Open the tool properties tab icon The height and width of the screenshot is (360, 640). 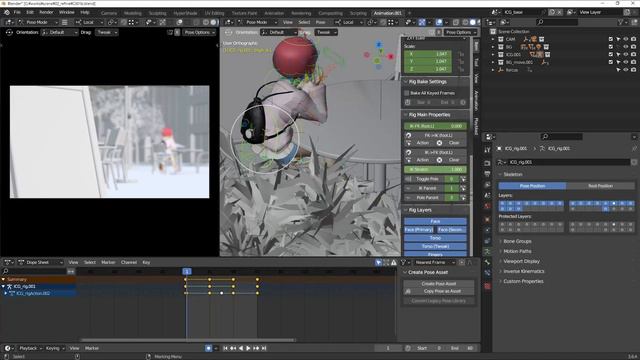487,150
